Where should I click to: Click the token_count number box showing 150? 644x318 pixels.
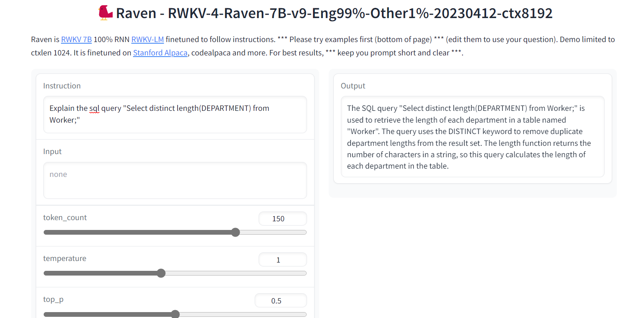283,219
